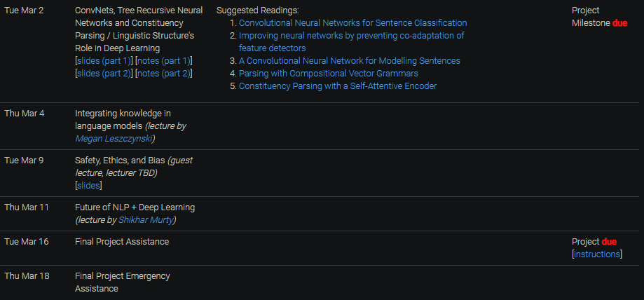Click the Project Milestone due text
644x300 pixels.
coord(599,17)
